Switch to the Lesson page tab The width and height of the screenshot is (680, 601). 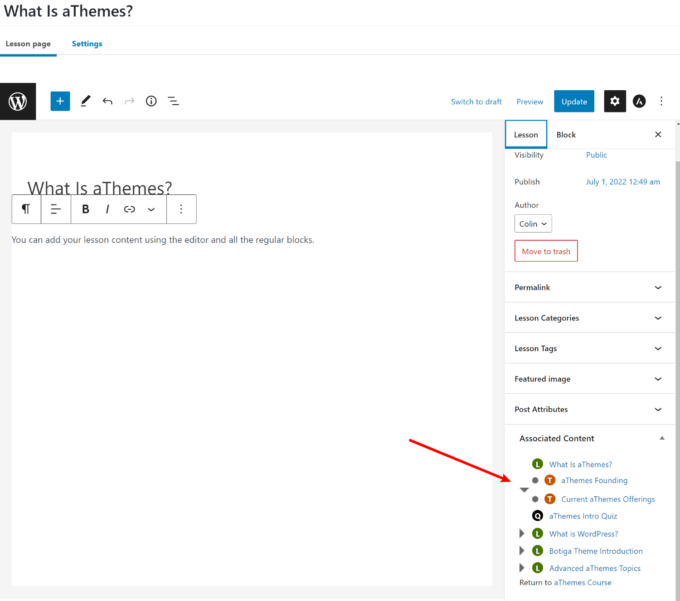pyautogui.click(x=28, y=44)
